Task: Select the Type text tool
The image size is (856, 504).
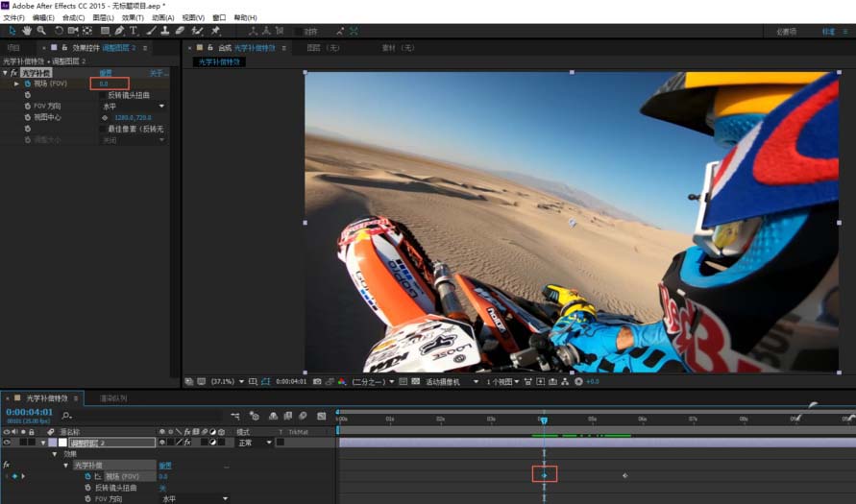Action: pos(134,31)
